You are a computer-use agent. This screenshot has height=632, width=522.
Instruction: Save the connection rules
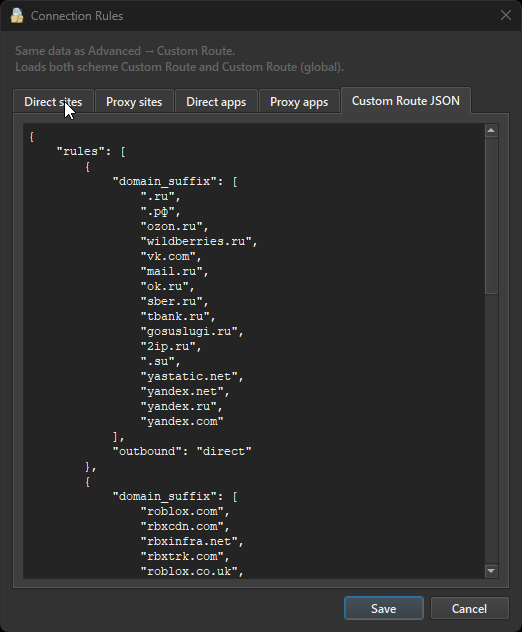384,608
